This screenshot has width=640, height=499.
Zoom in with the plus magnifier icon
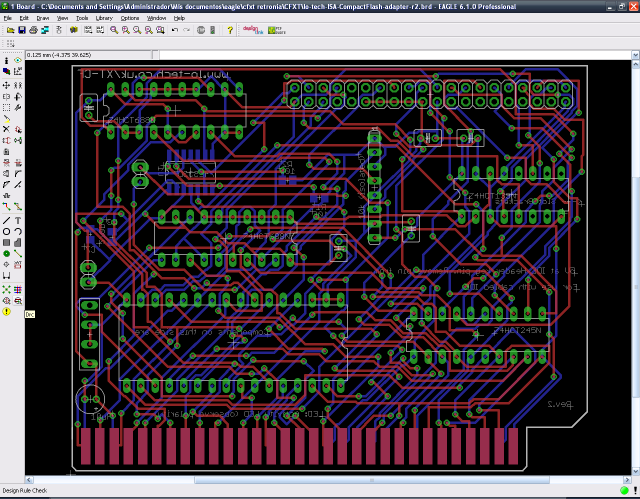[x=126, y=30]
